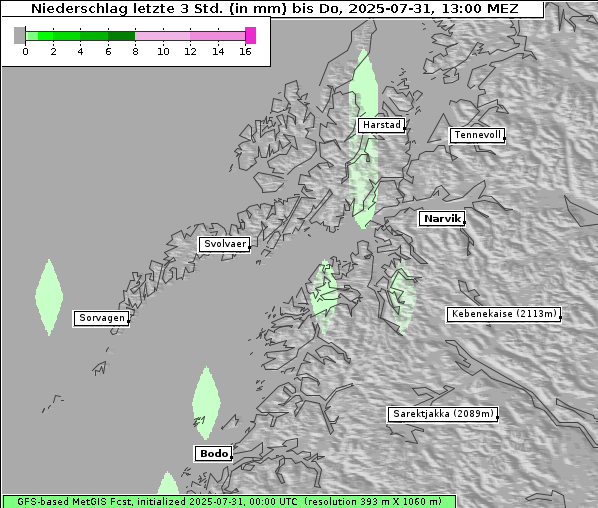Click the light pink 8-12 mm legend band
Viewport: 598px width, 508px height.
[162, 36]
